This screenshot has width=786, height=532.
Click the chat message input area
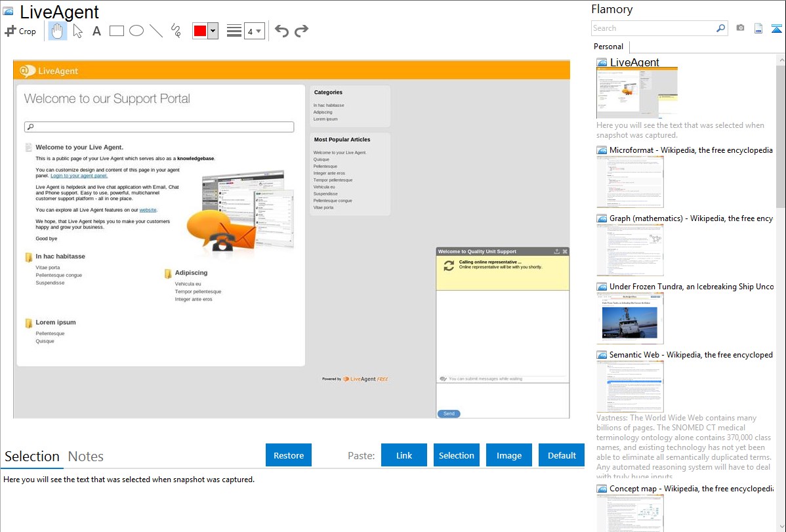pos(503,396)
